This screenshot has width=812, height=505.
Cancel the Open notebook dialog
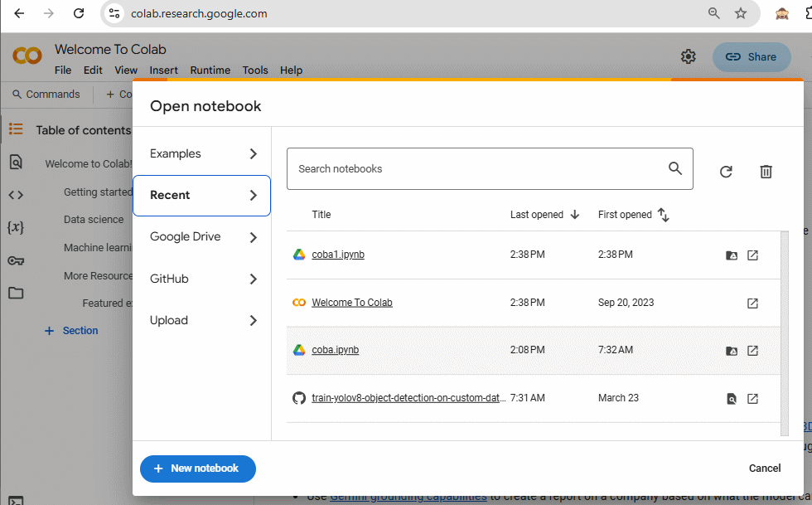(764, 469)
